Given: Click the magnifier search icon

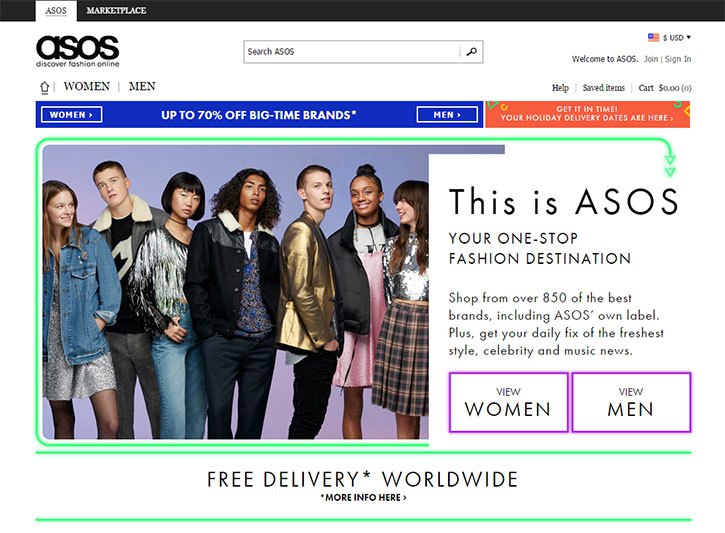Looking at the screenshot, I should point(472,51).
